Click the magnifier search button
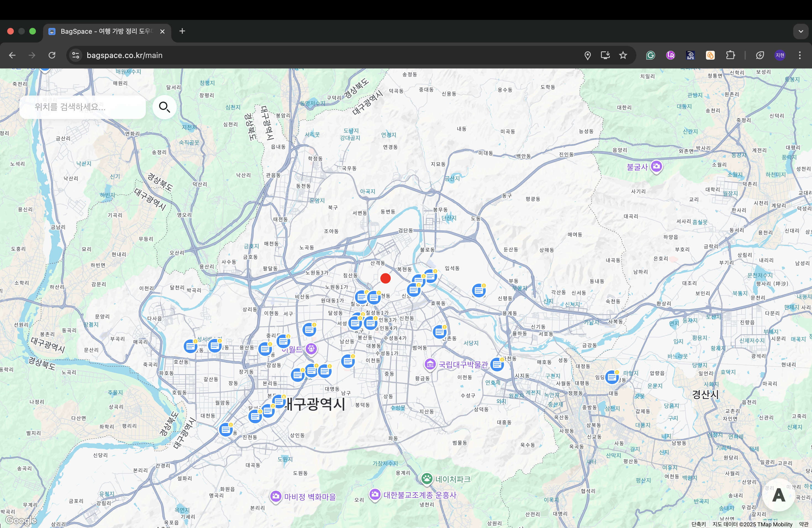This screenshot has height=528, width=812. [x=164, y=107]
